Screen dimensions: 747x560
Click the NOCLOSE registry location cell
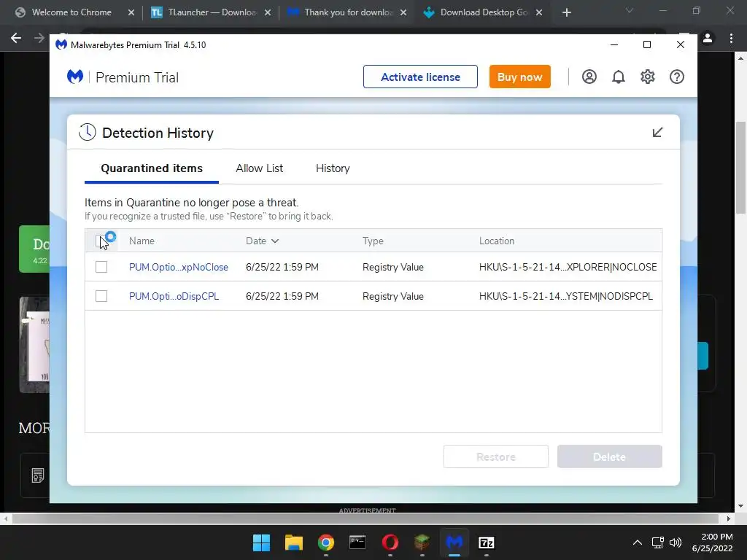pyautogui.click(x=568, y=267)
